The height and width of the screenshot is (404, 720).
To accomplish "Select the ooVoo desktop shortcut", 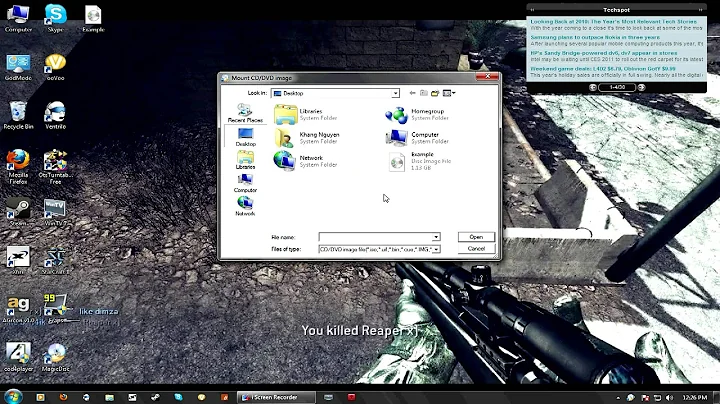I will point(55,67).
